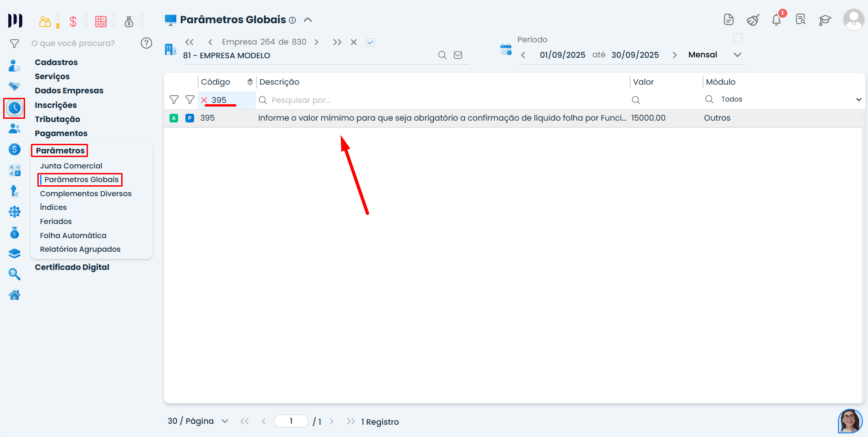
Task: Click the calendar icon next to Período
Action: [x=506, y=50]
